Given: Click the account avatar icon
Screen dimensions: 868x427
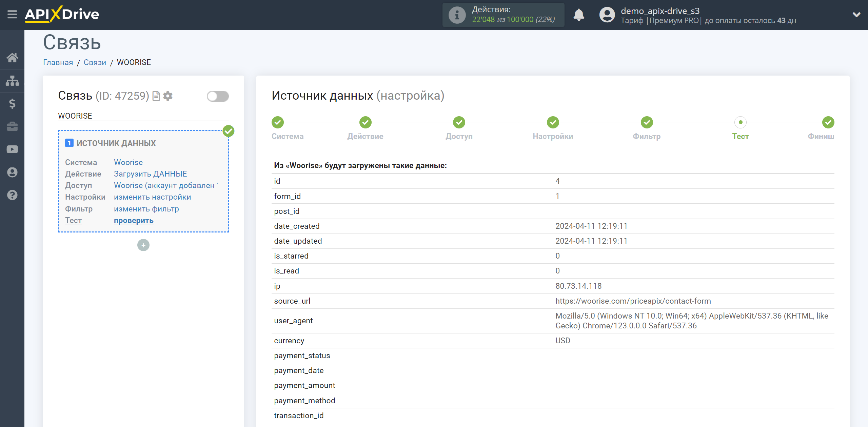Looking at the screenshot, I should pyautogui.click(x=607, y=15).
